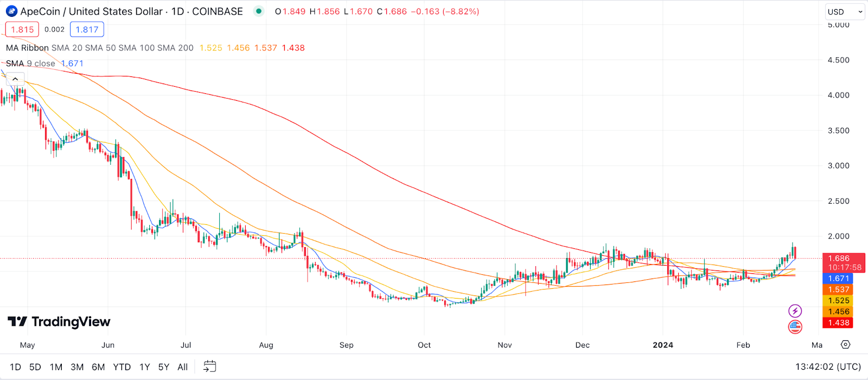Click the sell price 1.815 button
Viewport: 868px width, 380px height.
click(x=22, y=29)
